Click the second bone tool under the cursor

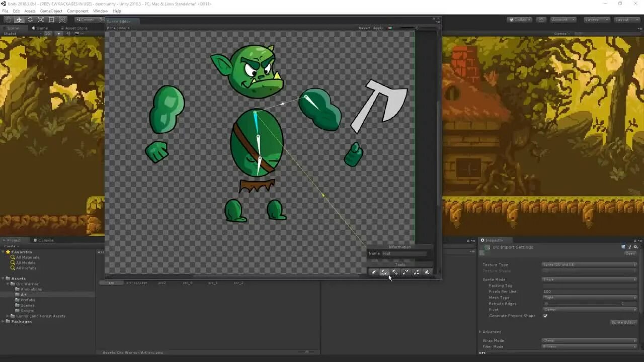tap(384, 272)
